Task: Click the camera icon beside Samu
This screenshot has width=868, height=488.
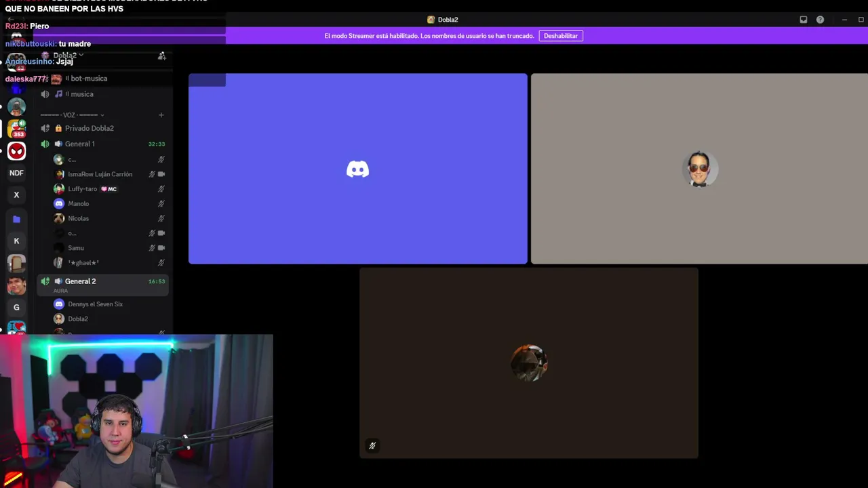Action: click(x=161, y=248)
